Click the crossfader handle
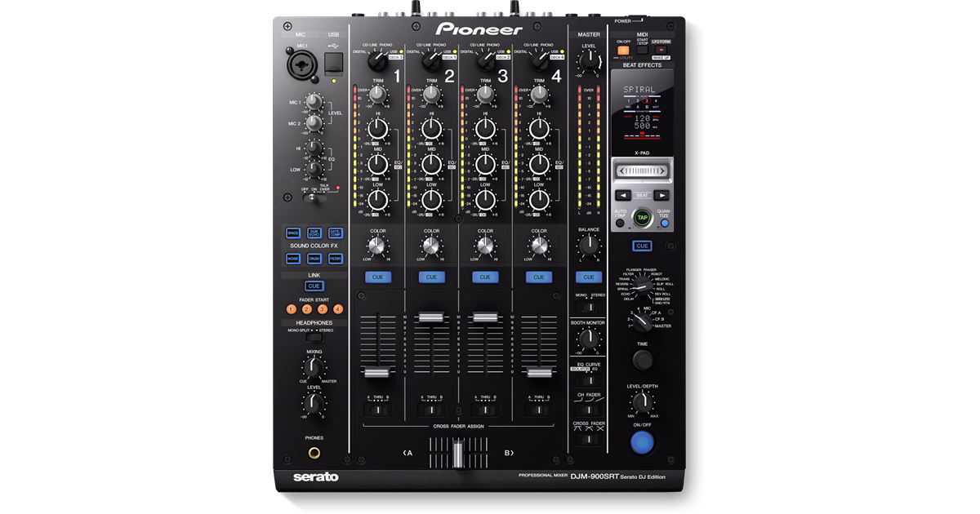The width and height of the screenshot is (980, 514). (458, 454)
